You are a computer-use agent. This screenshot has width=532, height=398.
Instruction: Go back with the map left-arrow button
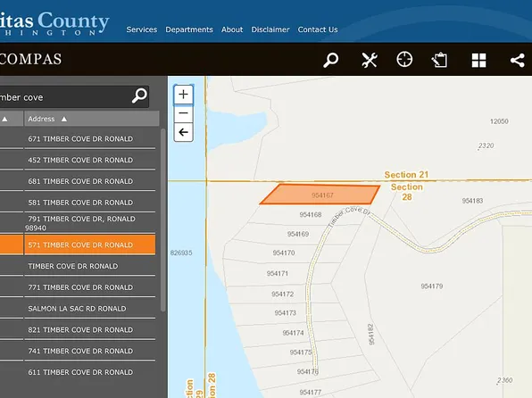point(184,132)
